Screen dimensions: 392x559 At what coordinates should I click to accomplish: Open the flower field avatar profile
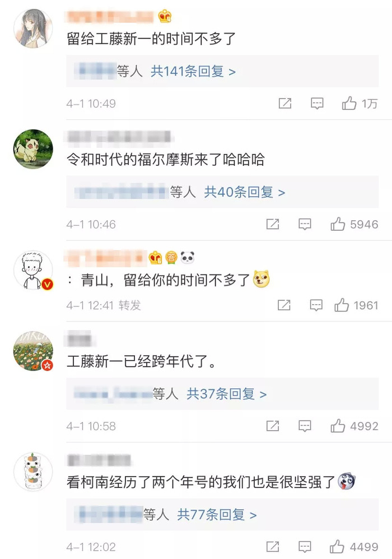coord(33,351)
